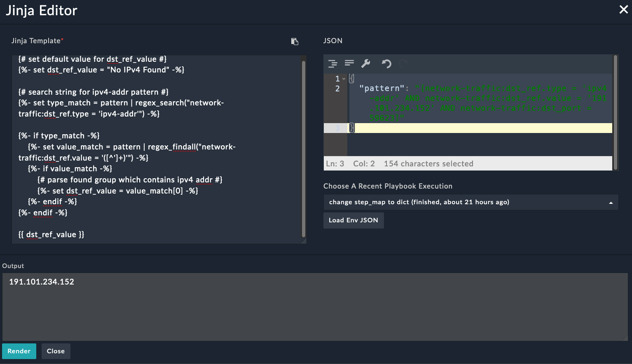Click the wrench repair JSON icon
This screenshot has height=364, width=632.
(x=366, y=63)
